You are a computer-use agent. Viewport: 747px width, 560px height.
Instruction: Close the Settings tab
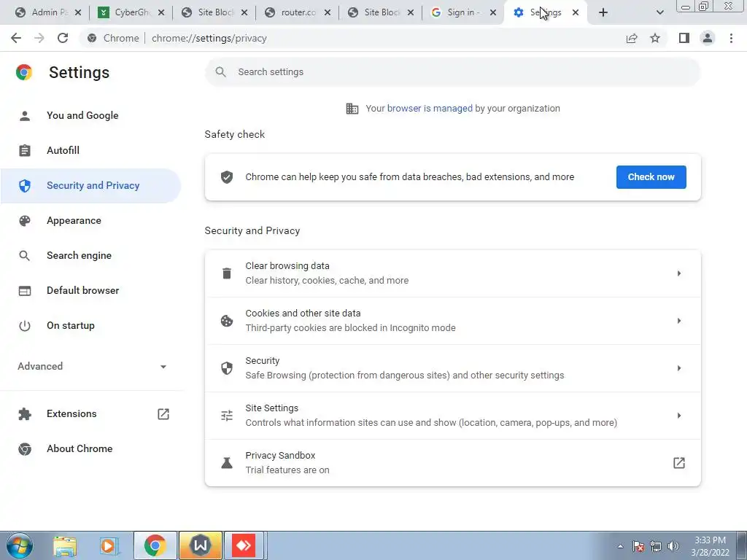point(576,12)
